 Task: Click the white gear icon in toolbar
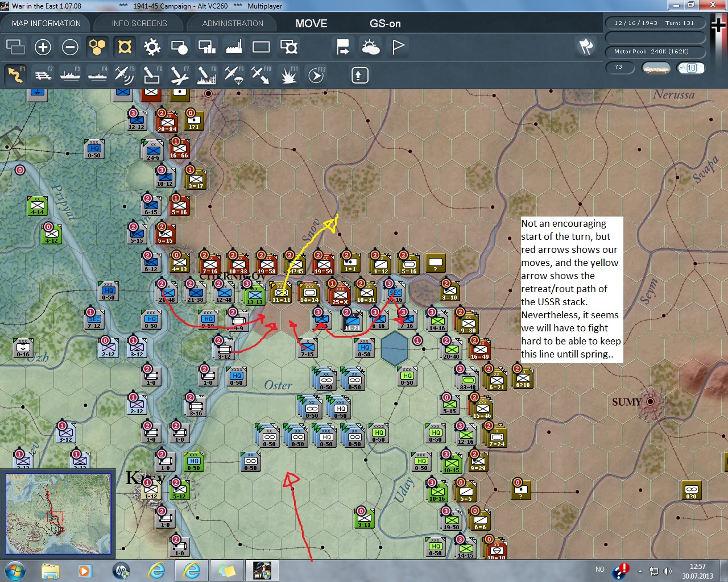152,47
